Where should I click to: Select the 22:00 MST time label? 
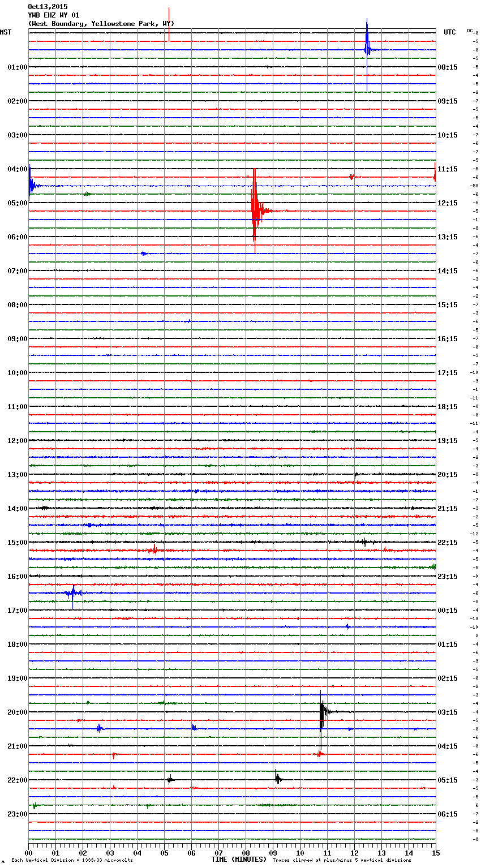(x=18, y=780)
